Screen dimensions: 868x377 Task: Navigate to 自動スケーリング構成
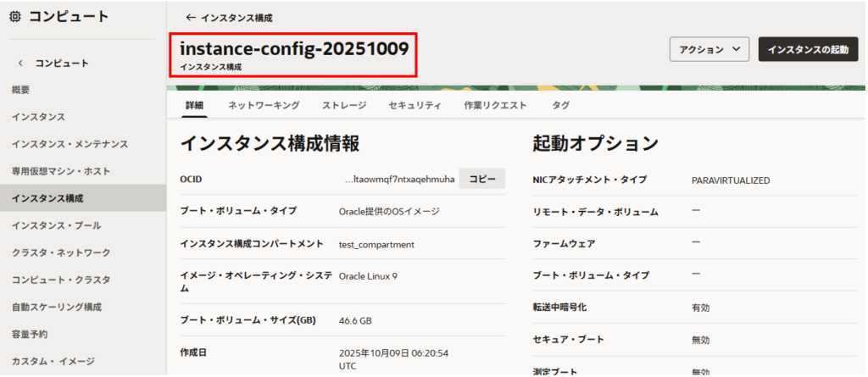click(56, 307)
